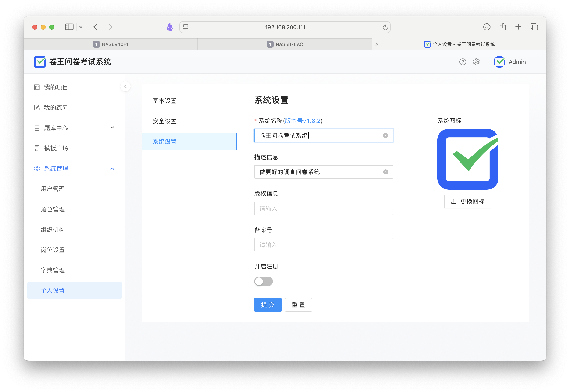Open 安全设置 settings section
Viewport: 570px width, 392px height.
(190, 121)
